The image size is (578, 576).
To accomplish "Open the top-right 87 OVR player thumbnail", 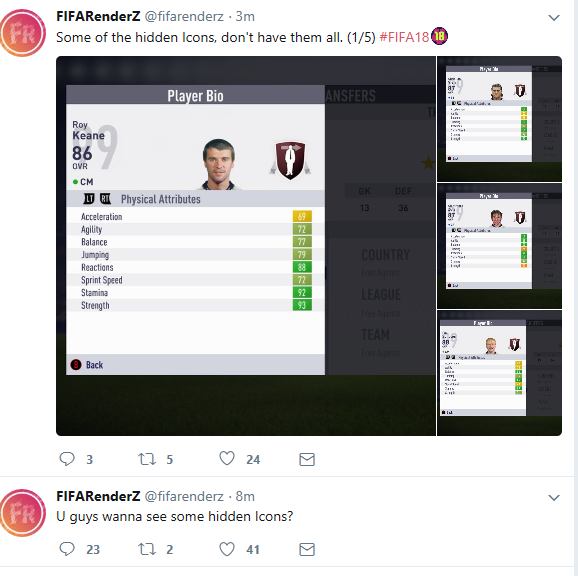I will pyautogui.click(x=499, y=119).
